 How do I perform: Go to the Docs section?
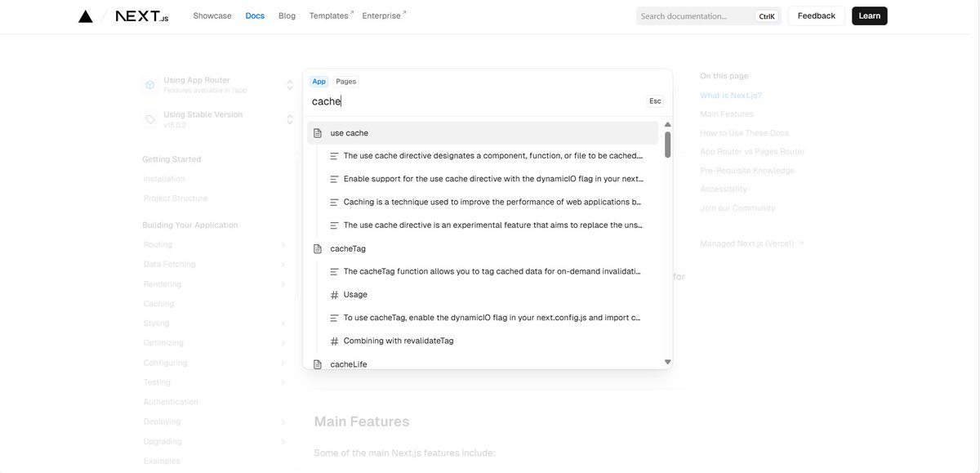[255, 16]
